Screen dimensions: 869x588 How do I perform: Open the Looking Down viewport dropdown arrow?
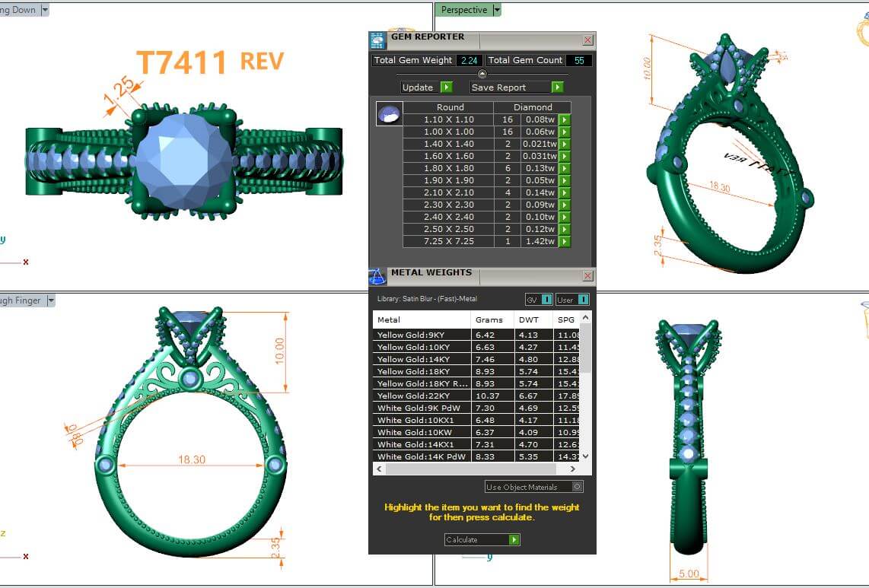[x=45, y=10]
